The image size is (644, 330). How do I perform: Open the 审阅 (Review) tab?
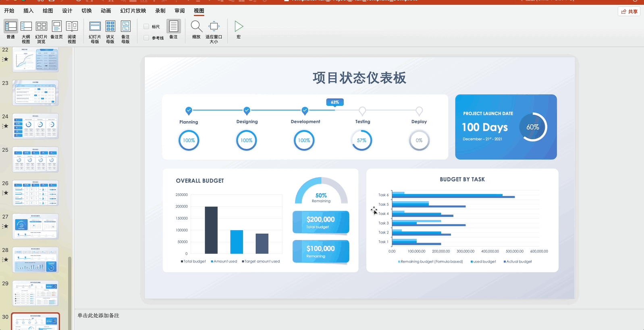coord(179,11)
